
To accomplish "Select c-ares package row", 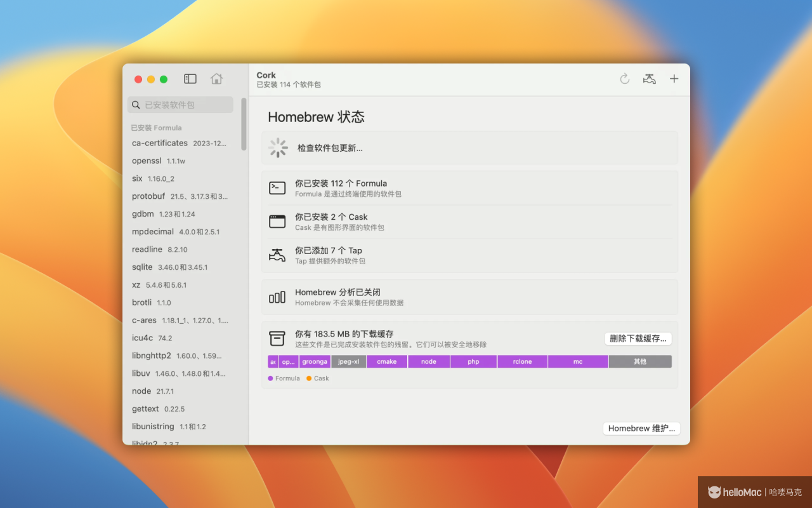I will (x=180, y=321).
